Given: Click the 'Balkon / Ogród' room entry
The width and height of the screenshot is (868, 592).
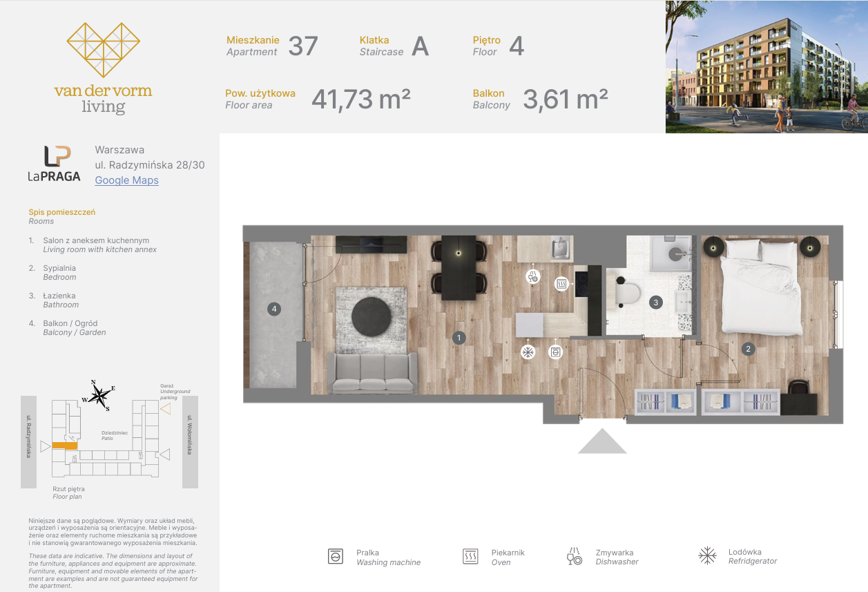Looking at the screenshot, I should [70, 323].
